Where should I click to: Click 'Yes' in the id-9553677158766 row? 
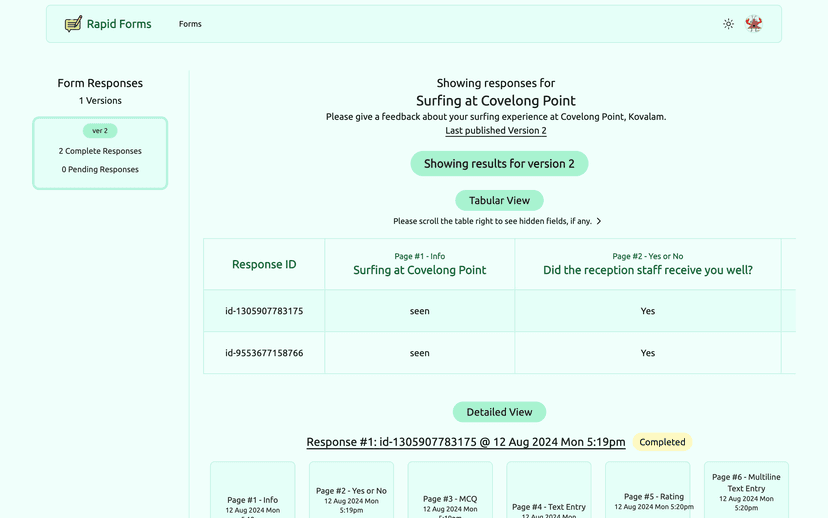[x=647, y=353]
